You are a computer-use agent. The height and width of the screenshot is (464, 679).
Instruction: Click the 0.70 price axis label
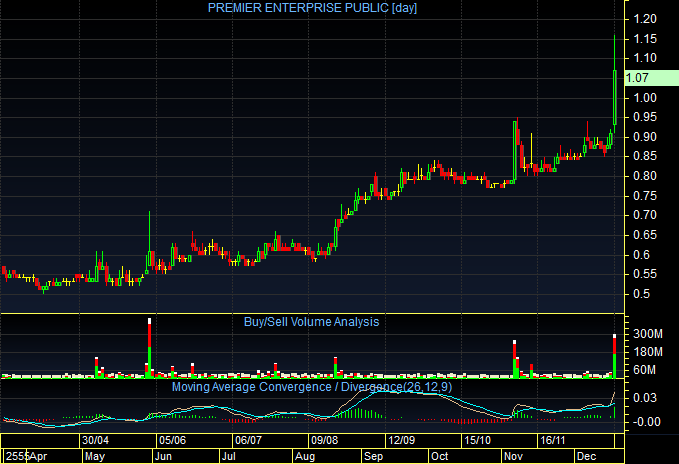tap(645, 215)
